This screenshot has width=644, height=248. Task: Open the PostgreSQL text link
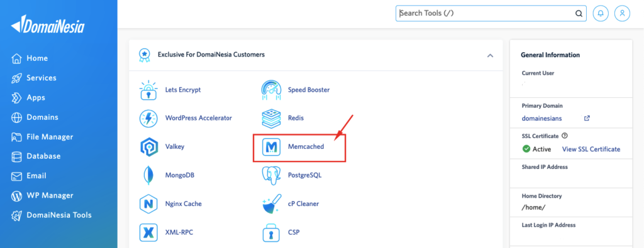(x=305, y=175)
